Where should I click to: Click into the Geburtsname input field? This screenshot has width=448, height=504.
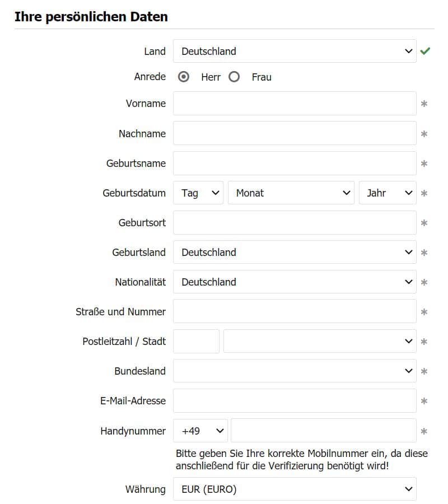[x=294, y=163]
